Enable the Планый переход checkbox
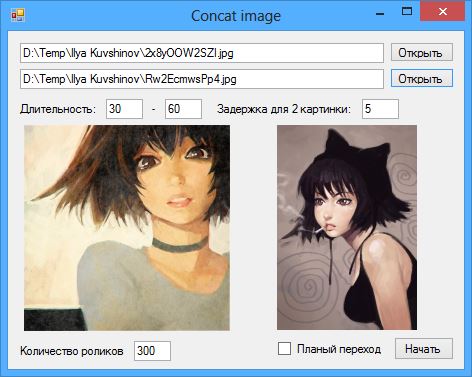 coord(284,349)
